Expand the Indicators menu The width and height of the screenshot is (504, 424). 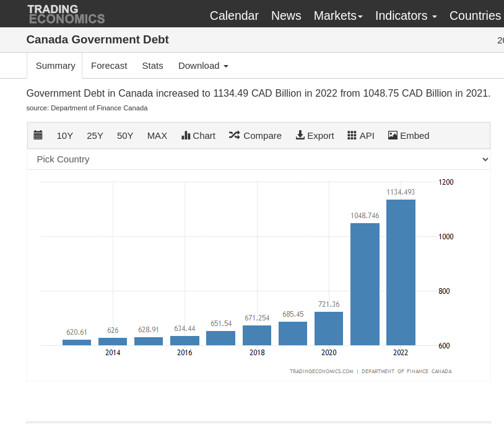pos(406,15)
